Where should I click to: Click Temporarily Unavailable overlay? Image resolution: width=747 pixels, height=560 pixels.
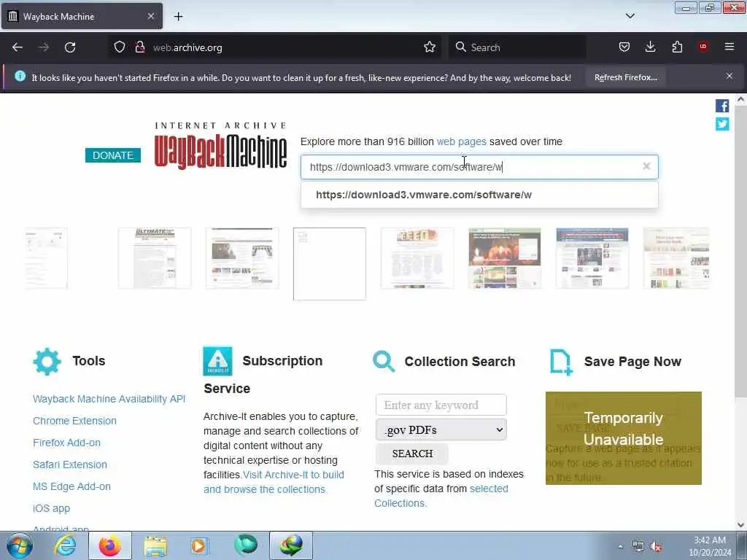coord(623,438)
